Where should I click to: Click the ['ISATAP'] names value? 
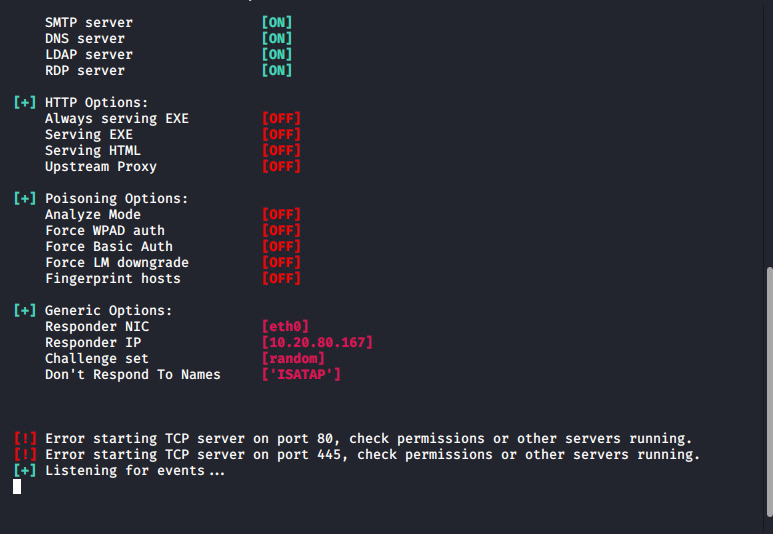tap(301, 374)
